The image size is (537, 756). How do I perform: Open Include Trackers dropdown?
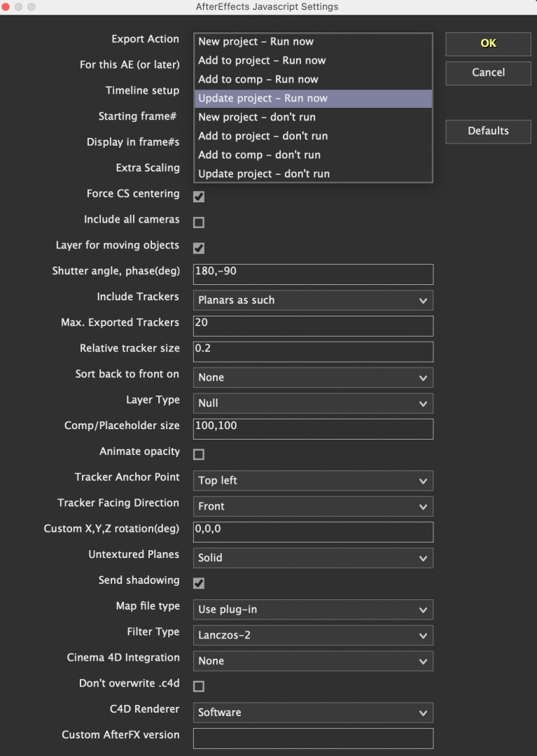(x=313, y=300)
